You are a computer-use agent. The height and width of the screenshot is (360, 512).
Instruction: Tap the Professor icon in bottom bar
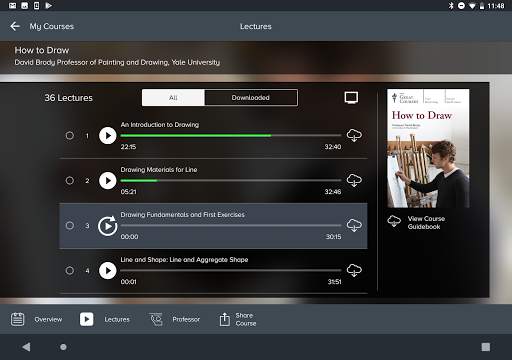pos(156,319)
